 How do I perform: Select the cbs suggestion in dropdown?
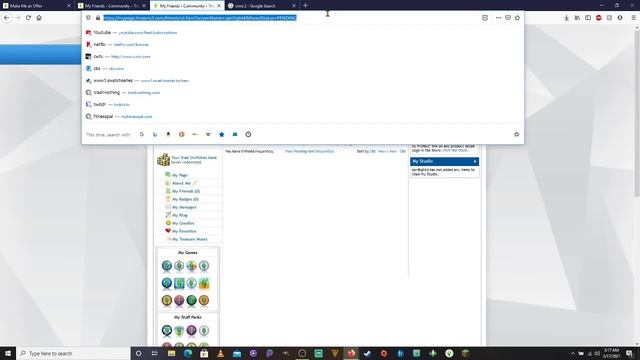[x=302, y=69]
